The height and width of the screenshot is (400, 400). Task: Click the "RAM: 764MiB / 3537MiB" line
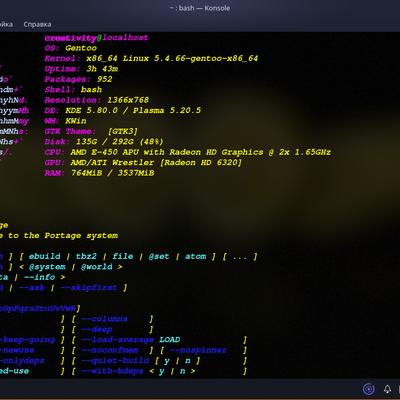pyautogui.click(x=99, y=173)
